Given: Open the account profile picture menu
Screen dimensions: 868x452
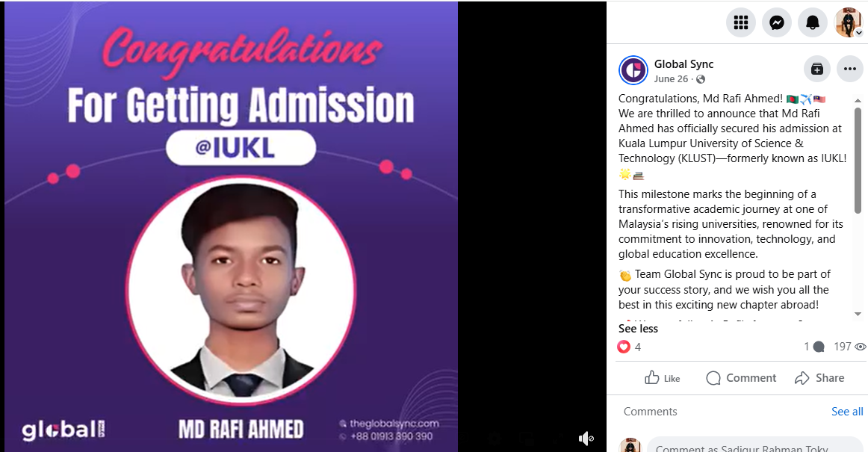Looking at the screenshot, I should 849,22.
